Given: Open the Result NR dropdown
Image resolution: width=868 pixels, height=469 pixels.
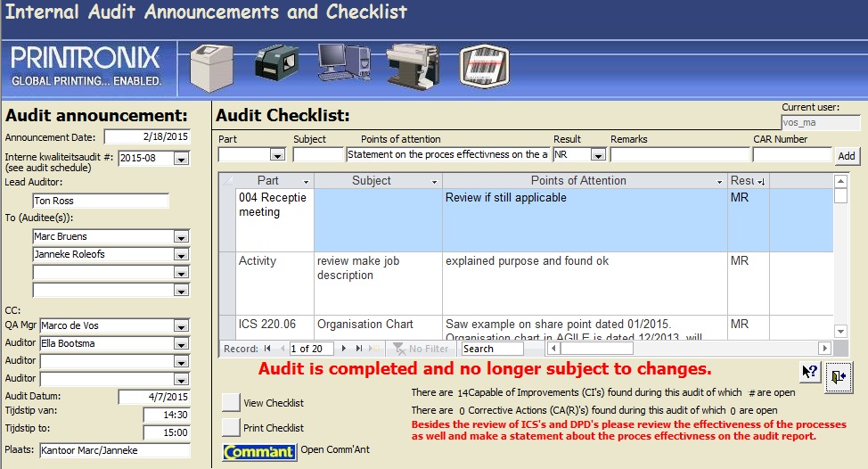Looking at the screenshot, I should [598, 155].
